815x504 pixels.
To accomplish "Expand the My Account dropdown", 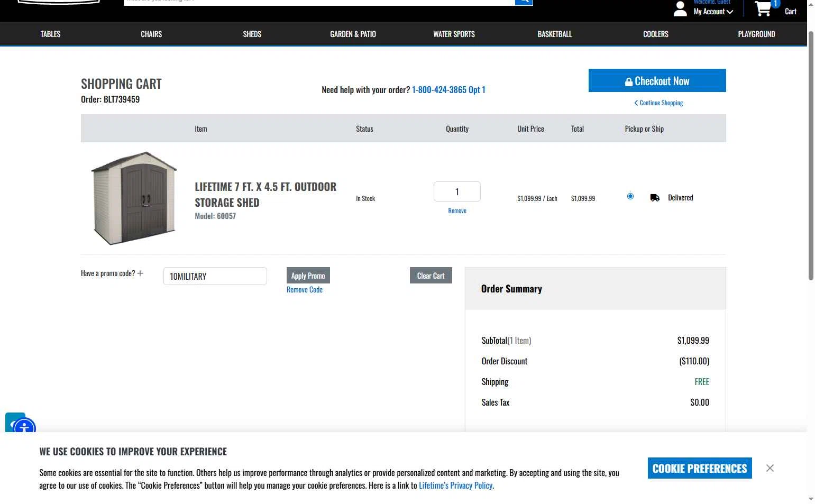I will [x=713, y=12].
